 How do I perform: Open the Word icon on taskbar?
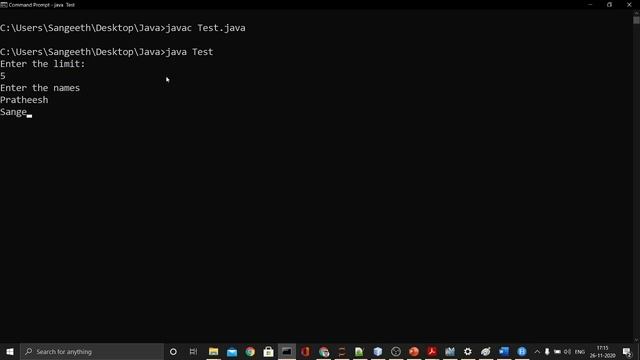point(504,351)
